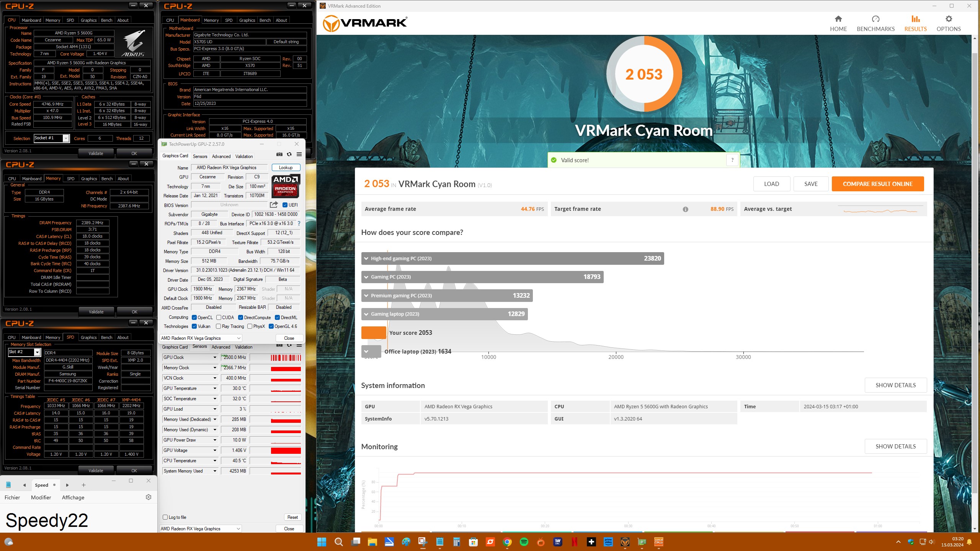Open Windows Start menu
980x551 pixels.
(322, 542)
